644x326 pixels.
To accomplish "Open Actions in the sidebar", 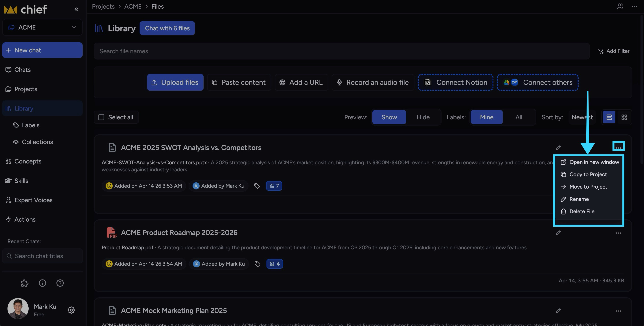I will [x=42, y=219].
